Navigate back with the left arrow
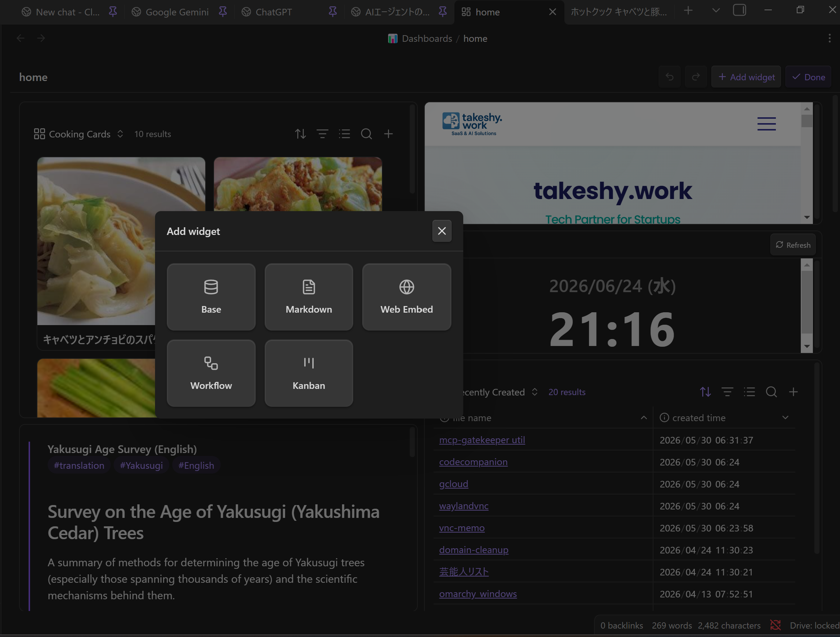Image resolution: width=840 pixels, height=637 pixels. [21, 38]
